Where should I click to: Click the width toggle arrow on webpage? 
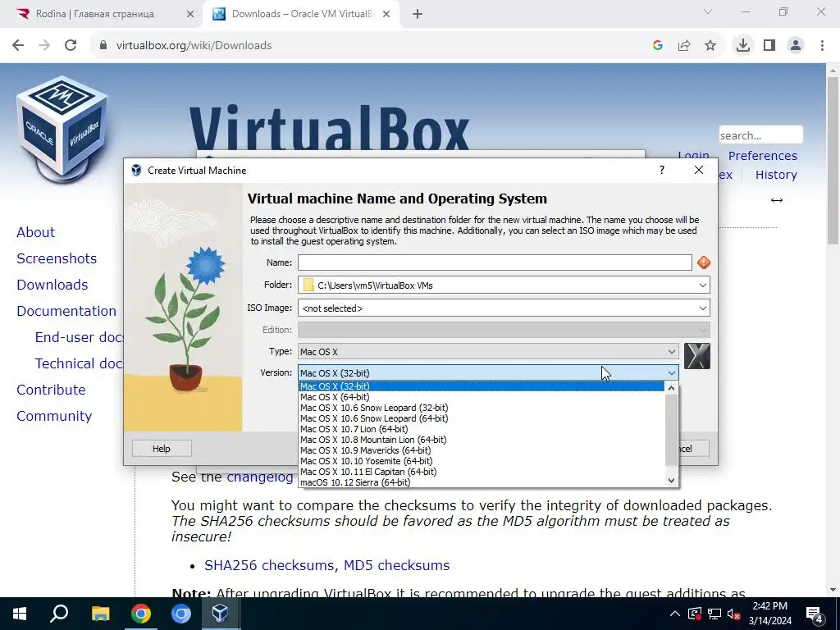[777, 200]
